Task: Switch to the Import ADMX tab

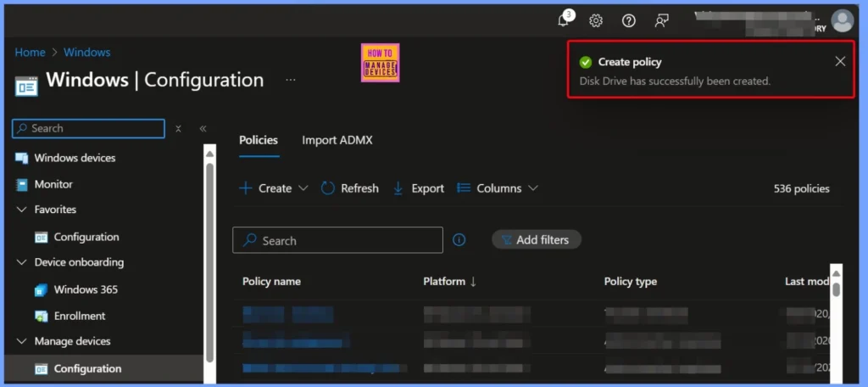Action: (337, 140)
